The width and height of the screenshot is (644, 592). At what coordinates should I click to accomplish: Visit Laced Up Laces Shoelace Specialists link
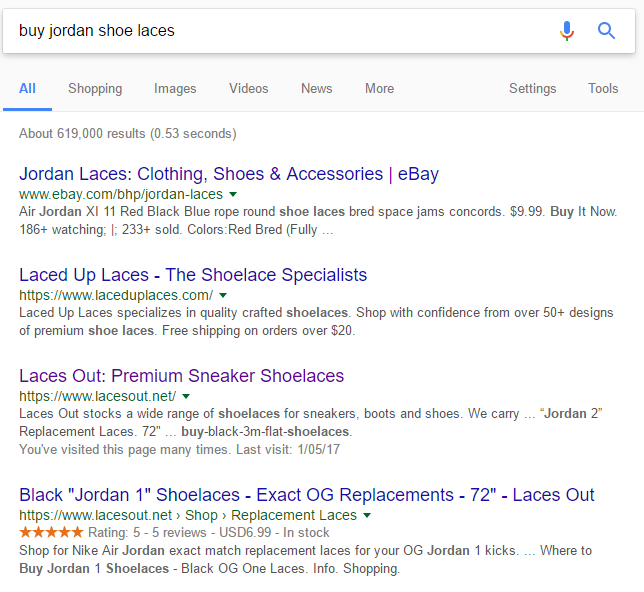[193, 275]
